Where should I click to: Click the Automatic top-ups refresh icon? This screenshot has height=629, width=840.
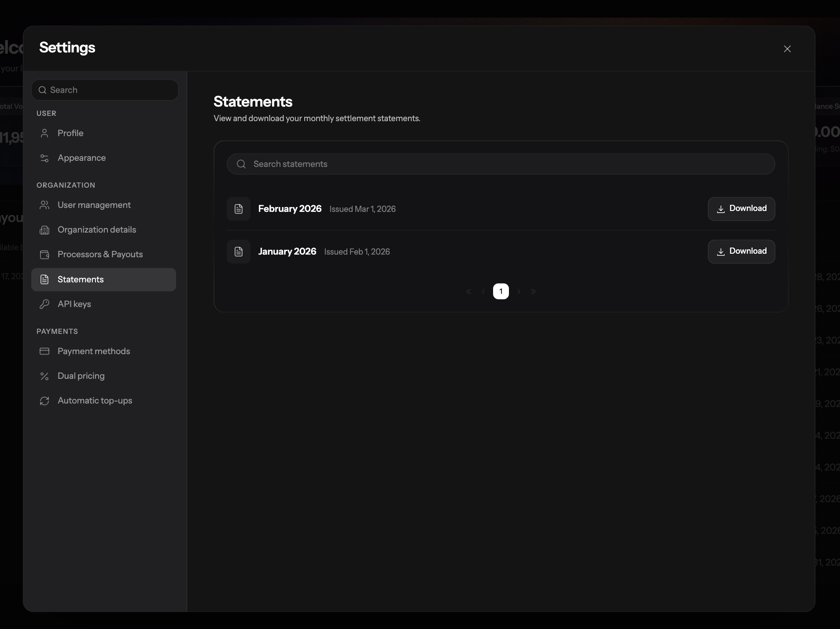click(x=44, y=401)
